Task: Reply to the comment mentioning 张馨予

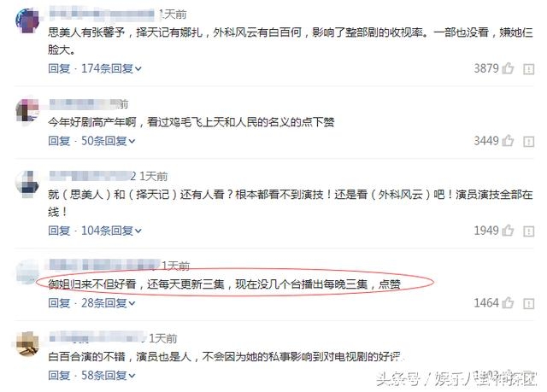Action: coord(59,68)
